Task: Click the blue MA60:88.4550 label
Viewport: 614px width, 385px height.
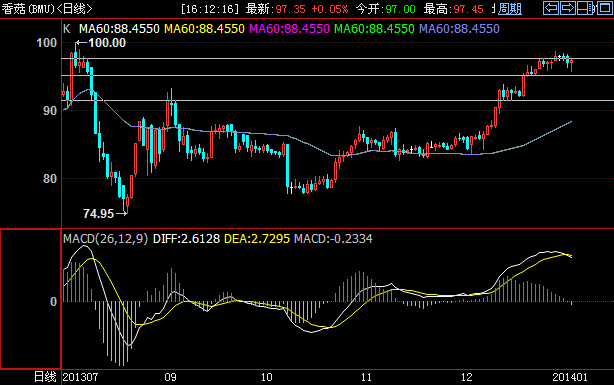Action: coord(459,29)
